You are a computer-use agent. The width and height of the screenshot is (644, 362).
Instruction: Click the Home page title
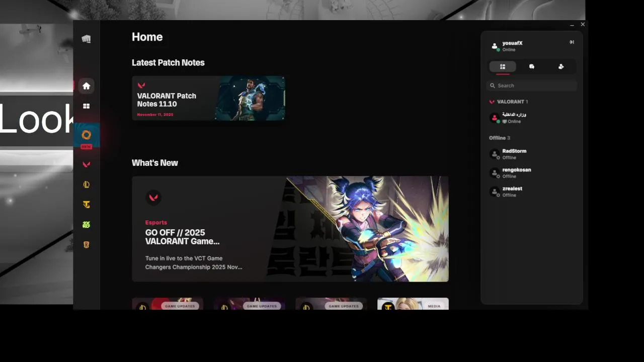147,37
